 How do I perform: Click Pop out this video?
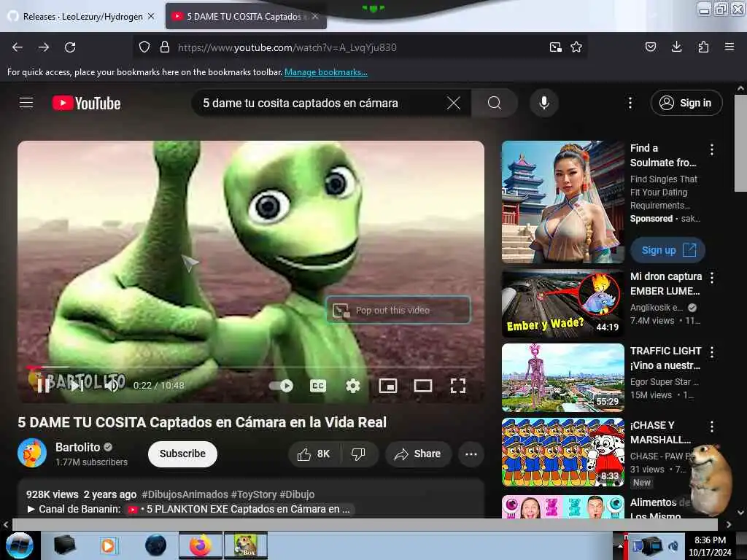coord(398,310)
